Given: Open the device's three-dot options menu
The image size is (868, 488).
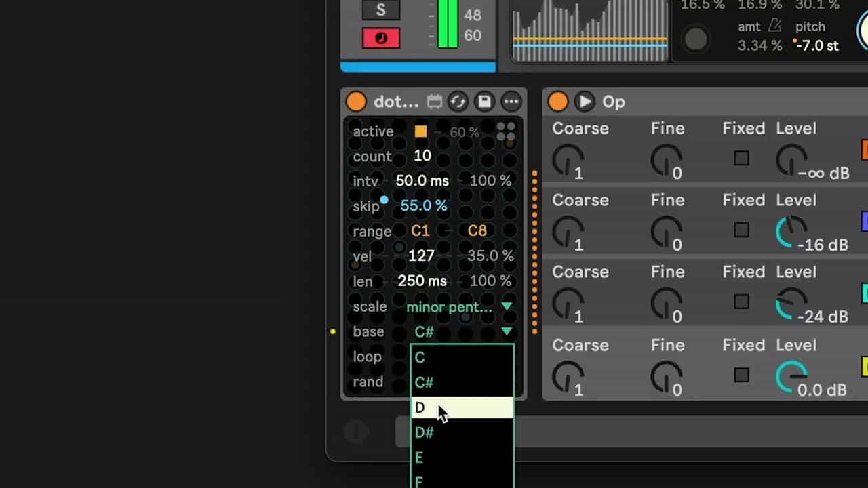Looking at the screenshot, I should (x=511, y=102).
